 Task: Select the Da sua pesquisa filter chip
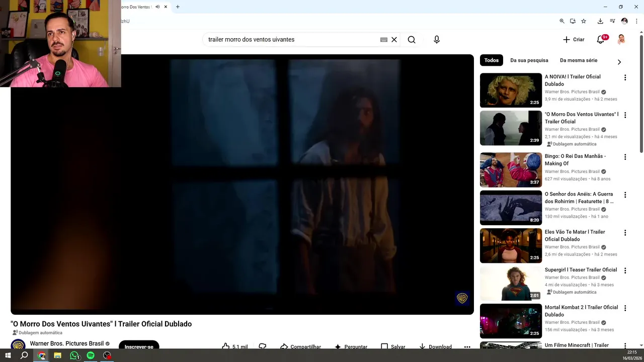pyautogui.click(x=529, y=60)
